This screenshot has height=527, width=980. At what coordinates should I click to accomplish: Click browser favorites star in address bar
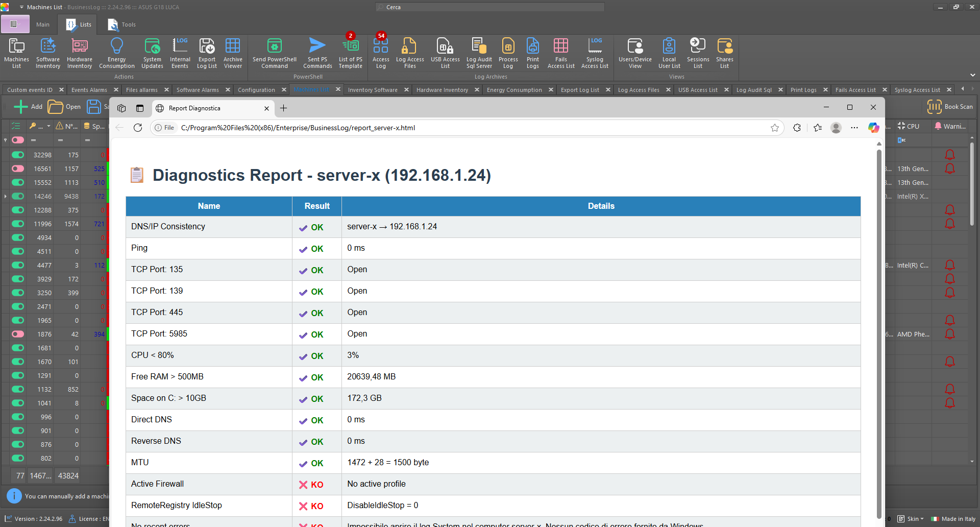point(775,128)
